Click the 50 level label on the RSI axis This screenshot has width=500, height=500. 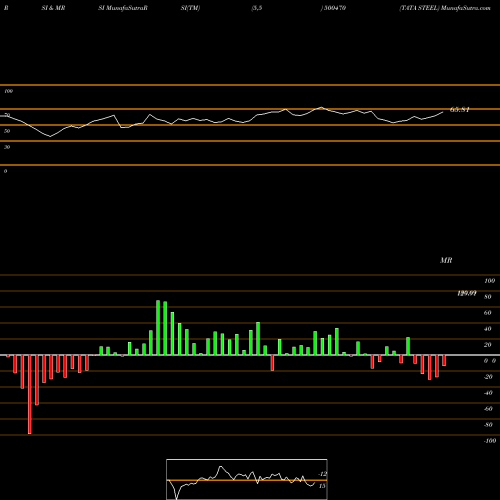(x=7, y=131)
